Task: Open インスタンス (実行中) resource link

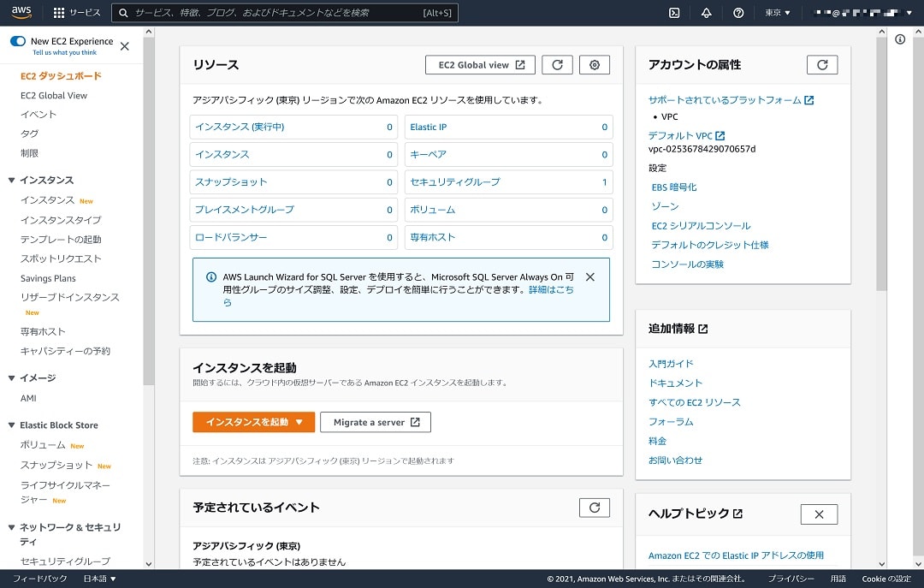Action: 240,127
